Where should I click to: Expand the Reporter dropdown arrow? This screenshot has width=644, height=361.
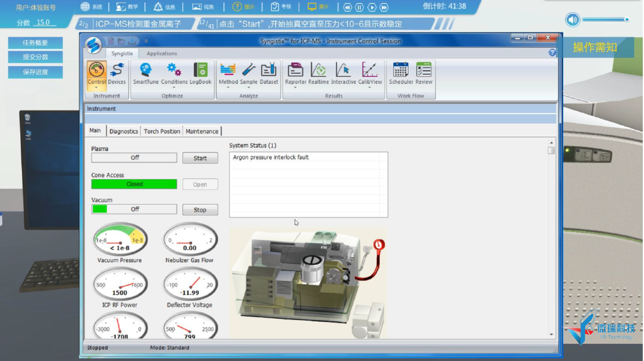click(295, 87)
